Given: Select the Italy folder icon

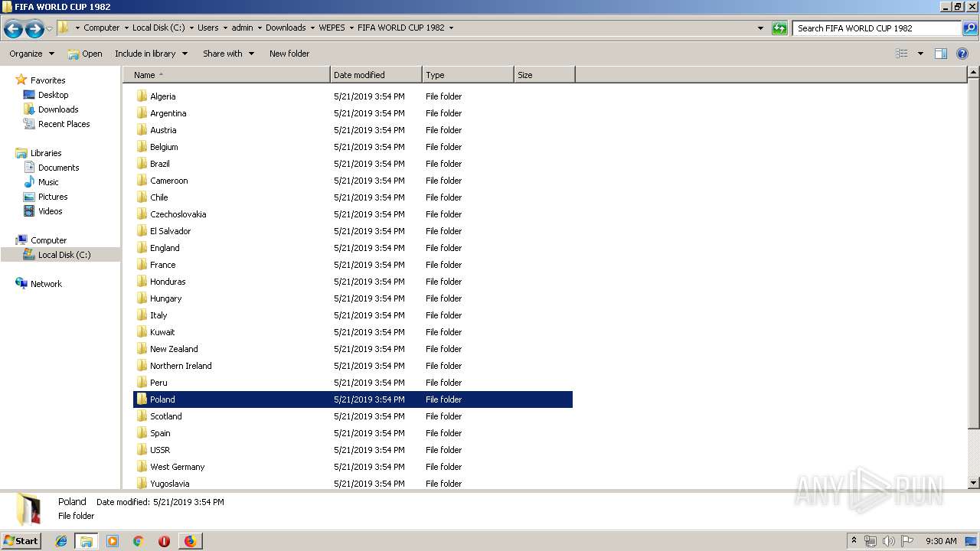Looking at the screenshot, I should coord(142,315).
